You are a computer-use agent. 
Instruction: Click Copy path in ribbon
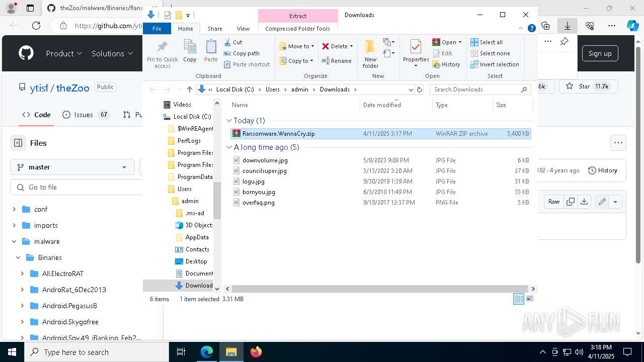tap(242, 53)
